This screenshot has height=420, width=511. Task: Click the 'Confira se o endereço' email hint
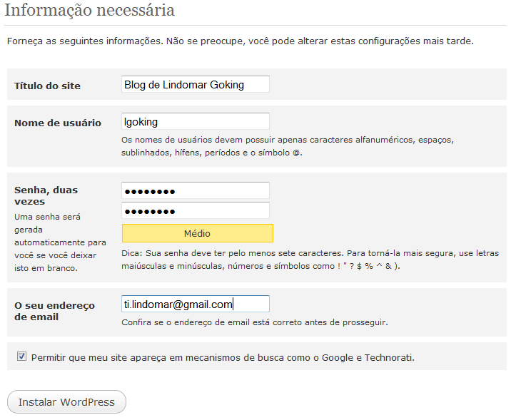[x=255, y=322]
